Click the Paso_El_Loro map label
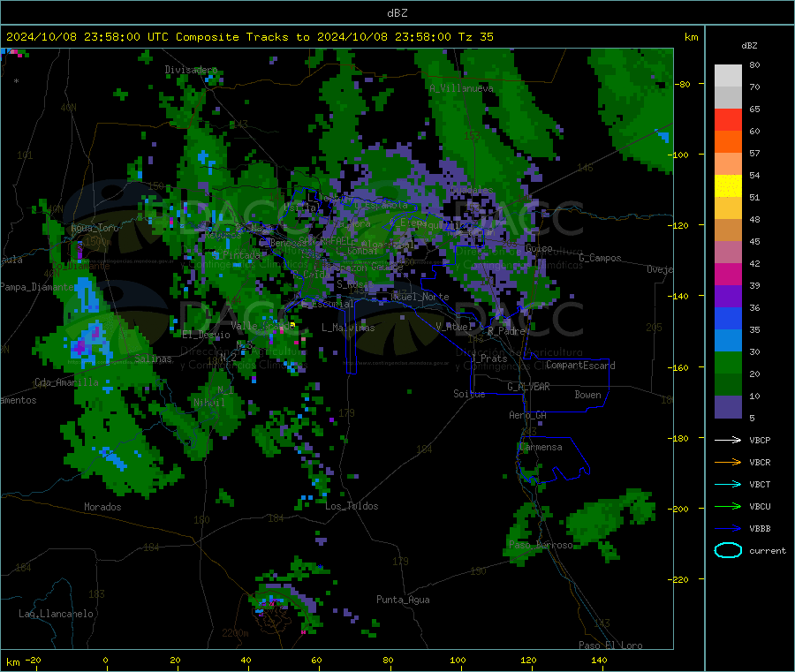The height and width of the screenshot is (672, 795). (610, 646)
